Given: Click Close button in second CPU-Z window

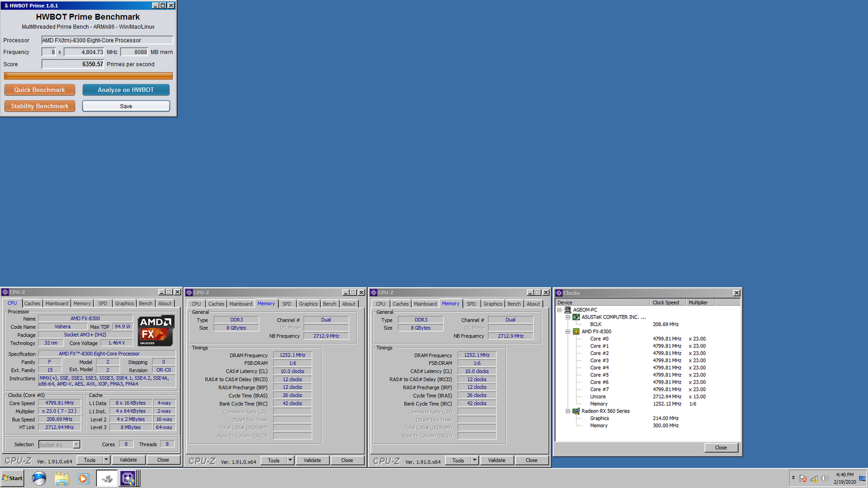Looking at the screenshot, I should point(347,460).
